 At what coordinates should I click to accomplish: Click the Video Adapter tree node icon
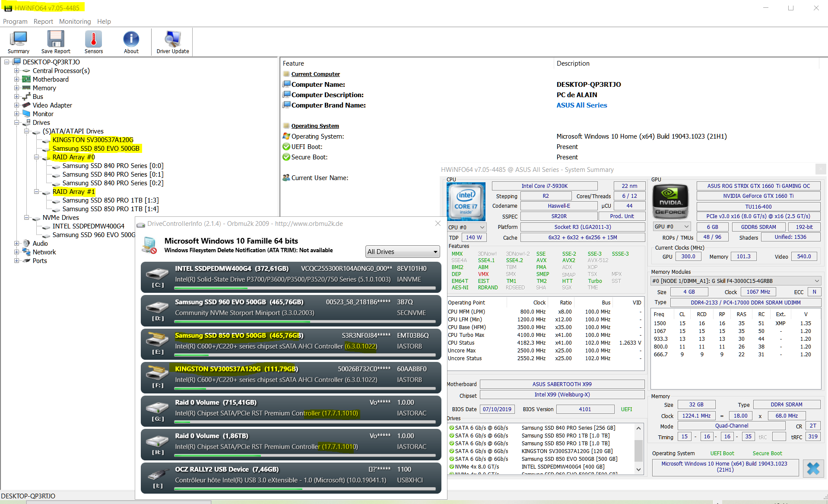(x=26, y=105)
